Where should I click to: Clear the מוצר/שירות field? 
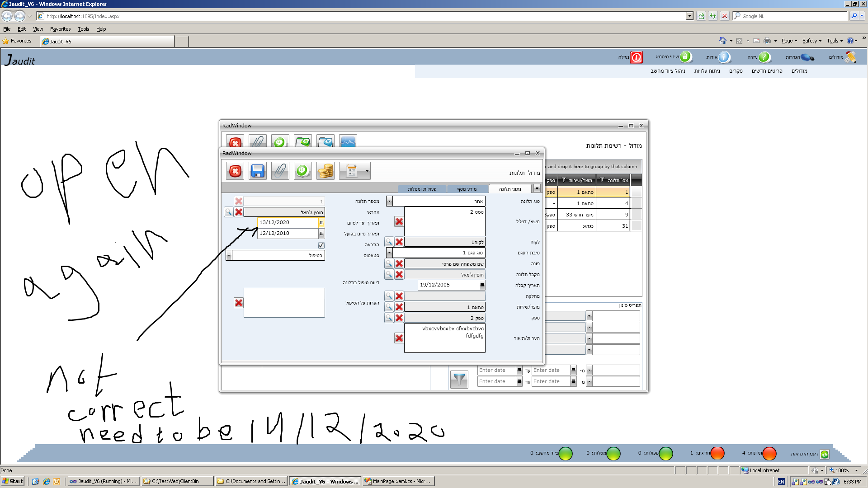click(x=399, y=307)
